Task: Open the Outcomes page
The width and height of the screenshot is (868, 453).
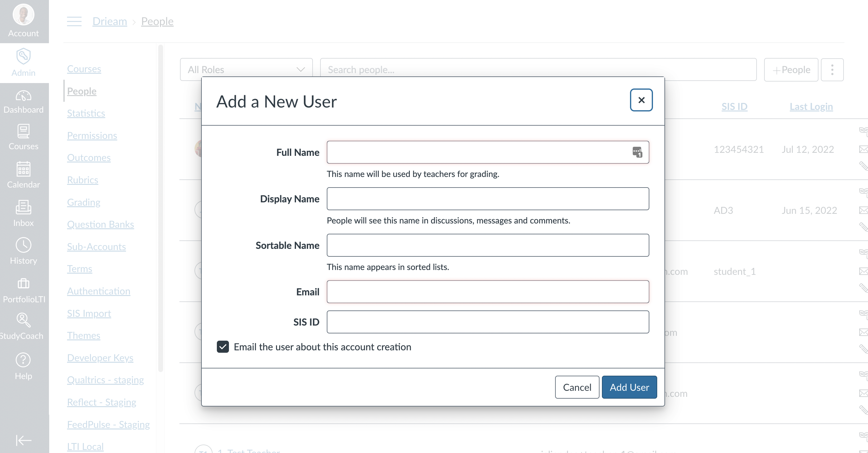Action: [x=88, y=158]
